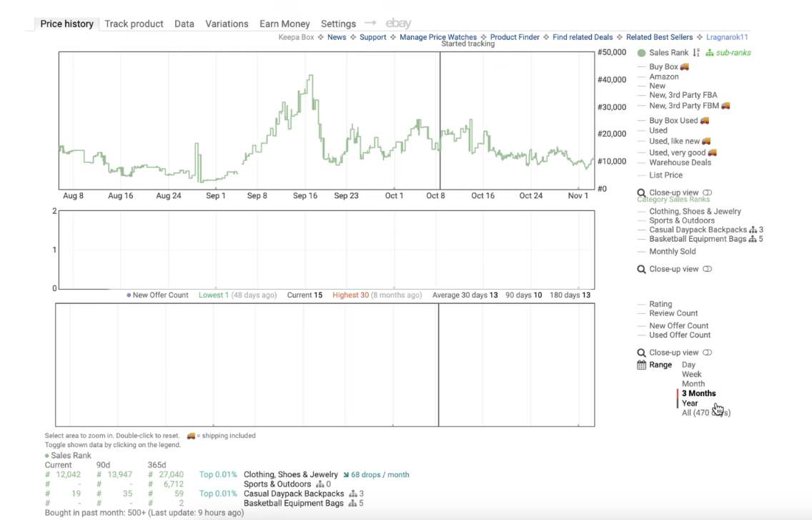Select the Variations tab

tap(227, 24)
